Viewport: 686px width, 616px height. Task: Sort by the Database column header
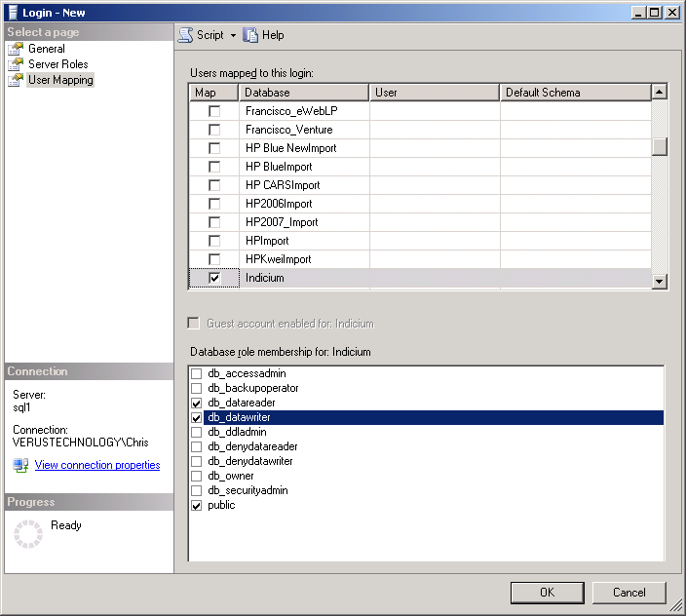[x=304, y=93]
